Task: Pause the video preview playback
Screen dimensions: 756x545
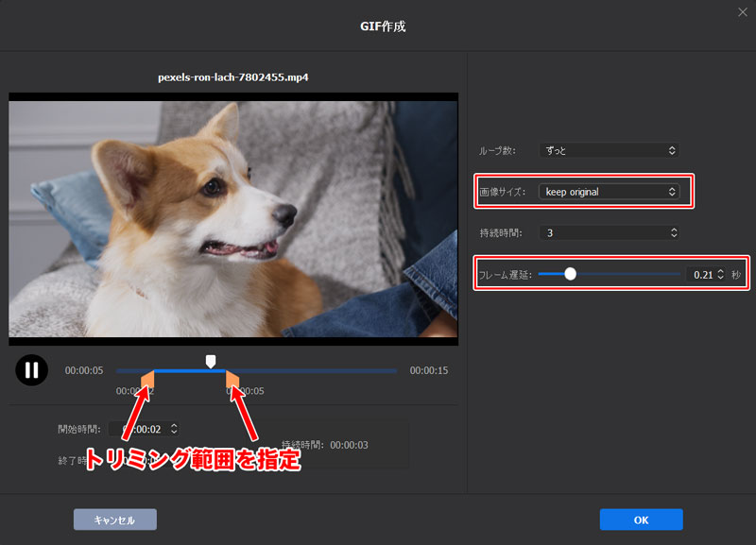Action: (x=31, y=370)
